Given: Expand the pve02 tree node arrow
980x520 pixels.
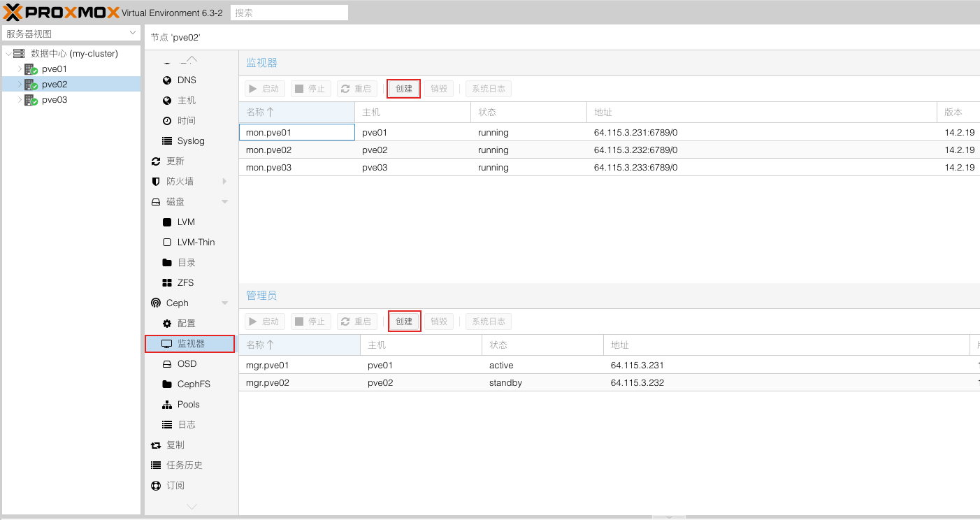Looking at the screenshot, I should click(20, 85).
